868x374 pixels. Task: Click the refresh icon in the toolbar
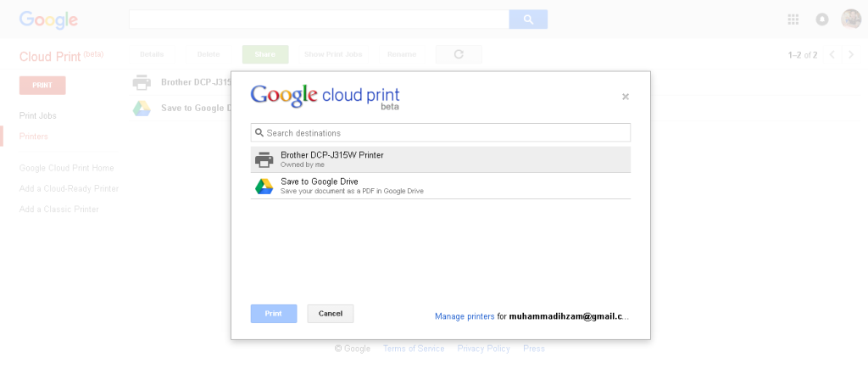click(459, 54)
